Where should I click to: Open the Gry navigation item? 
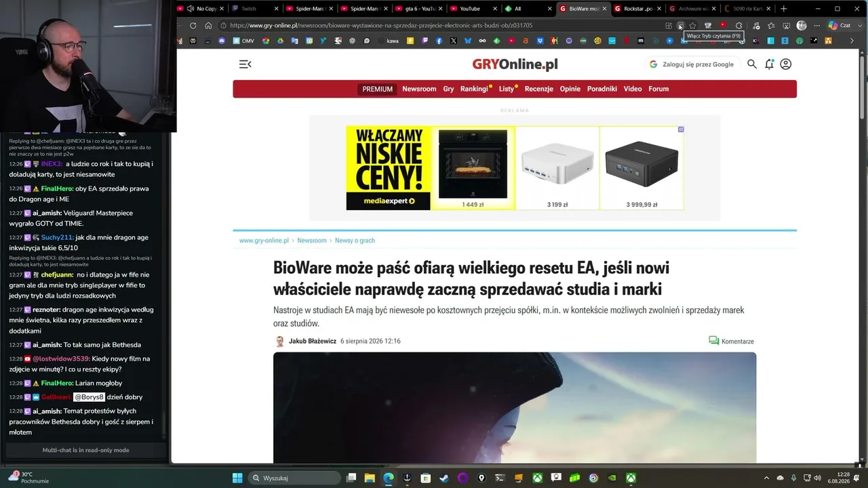point(448,89)
